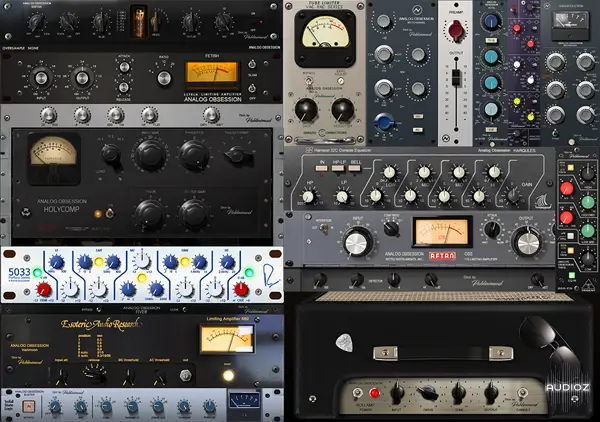The image size is (600, 422).
Task: Toggle the center yellow MF button on the 5033 EQ
Action: coord(141,277)
